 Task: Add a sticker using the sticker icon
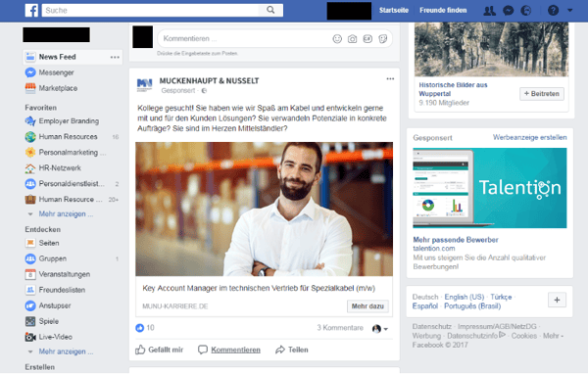[383, 38]
